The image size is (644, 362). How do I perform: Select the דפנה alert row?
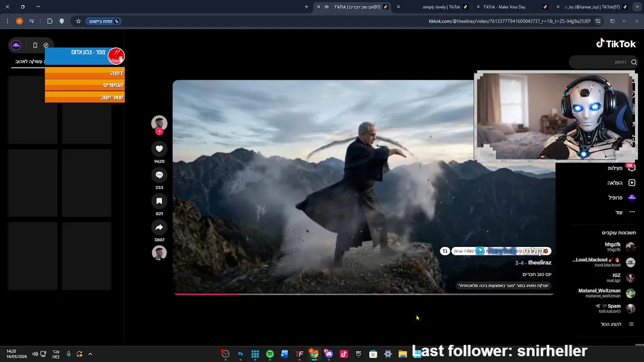(85, 73)
